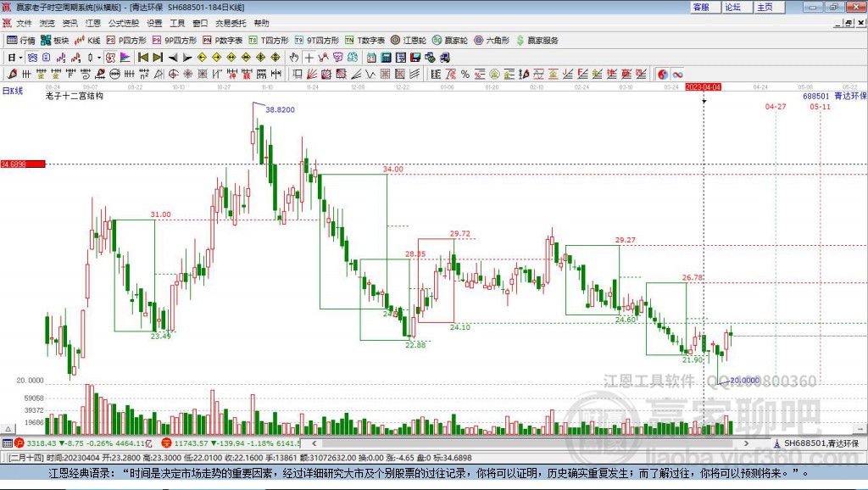Click the horizontal scrollbar right arrow
The height and width of the screenshot is (490, 868).
746,443
